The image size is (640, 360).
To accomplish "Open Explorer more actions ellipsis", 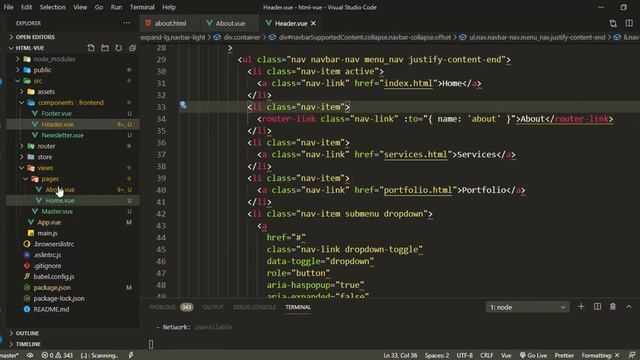I will (127, 23).
